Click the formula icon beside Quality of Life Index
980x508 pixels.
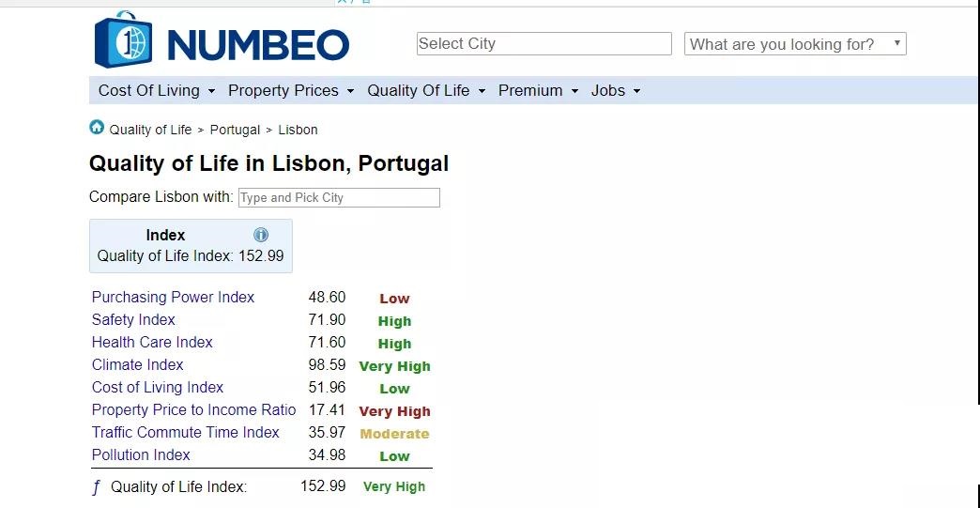point(97,486)
